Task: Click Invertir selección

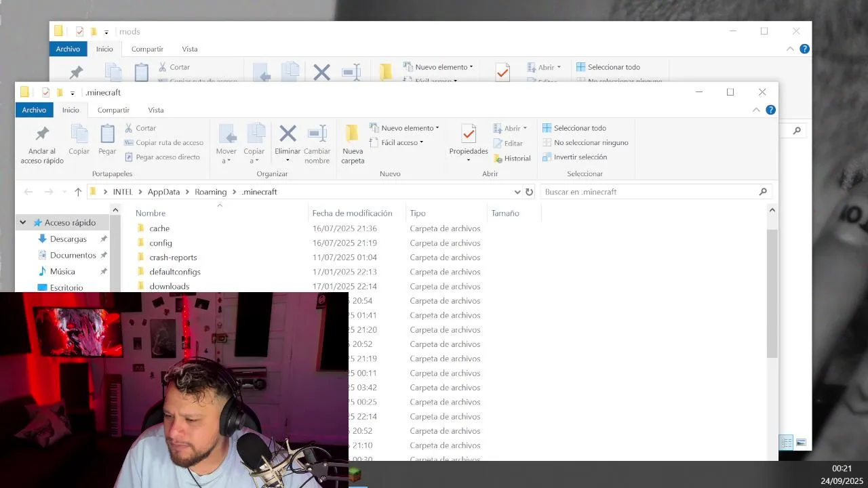Action: [574, 157]
